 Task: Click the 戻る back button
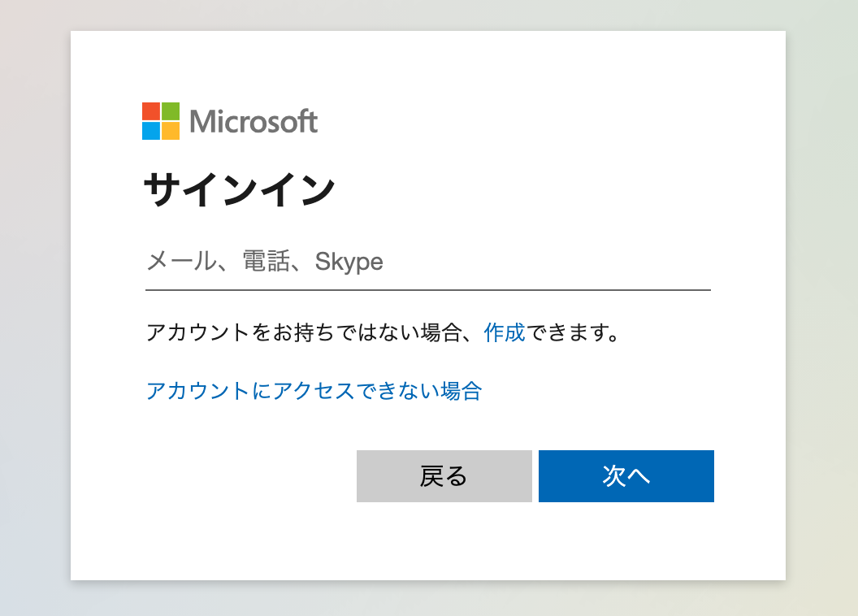444,476
